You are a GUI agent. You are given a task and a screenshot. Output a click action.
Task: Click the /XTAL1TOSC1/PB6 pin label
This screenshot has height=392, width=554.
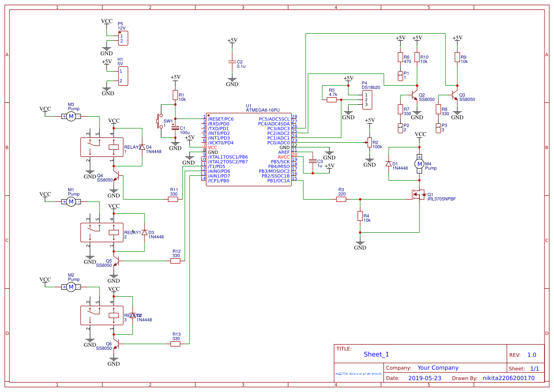point(227,156)
